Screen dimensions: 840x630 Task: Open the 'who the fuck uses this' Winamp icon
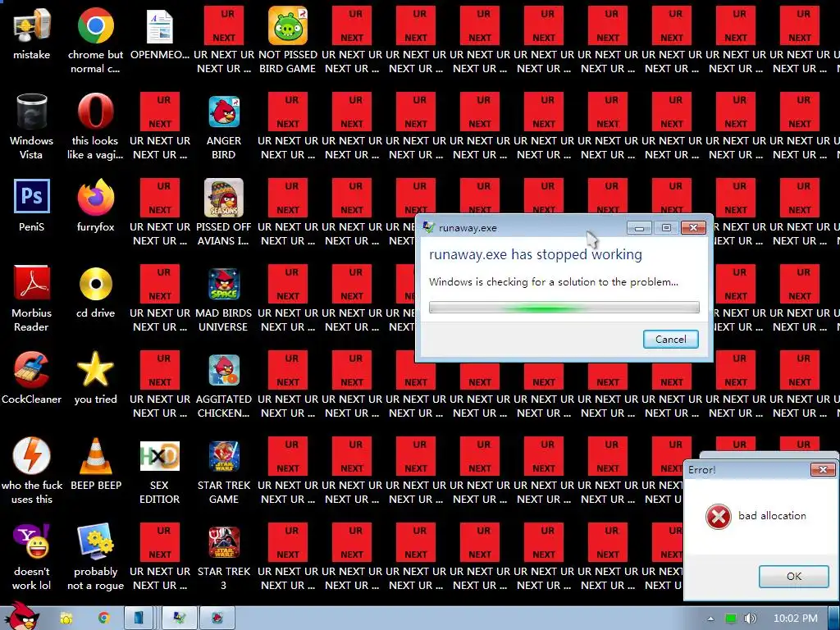pos(32,455)
